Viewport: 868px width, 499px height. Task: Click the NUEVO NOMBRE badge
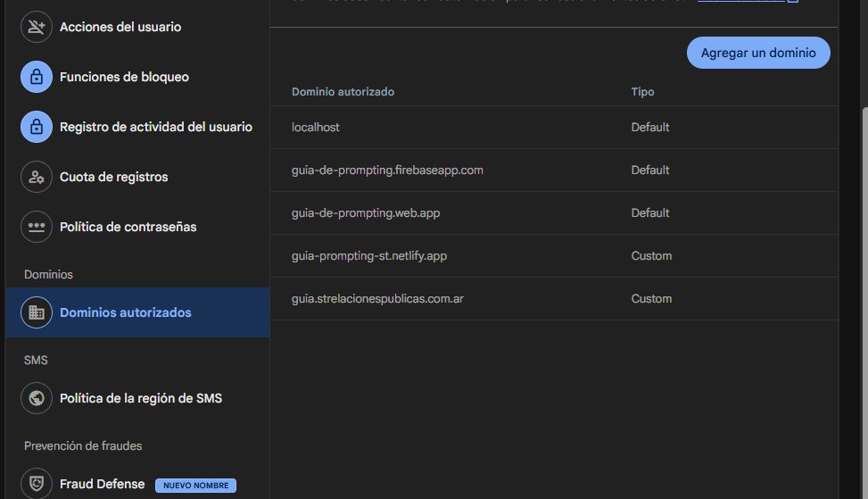(x=196, y=485)
